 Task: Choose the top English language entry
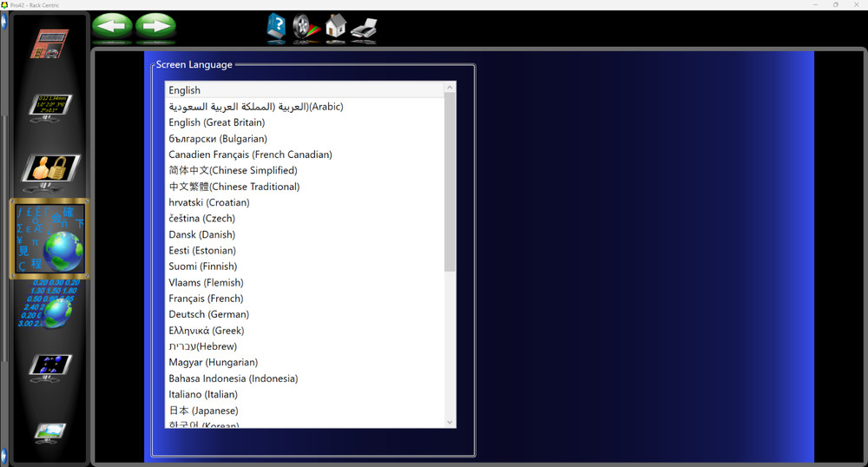[x=184, y=89]
